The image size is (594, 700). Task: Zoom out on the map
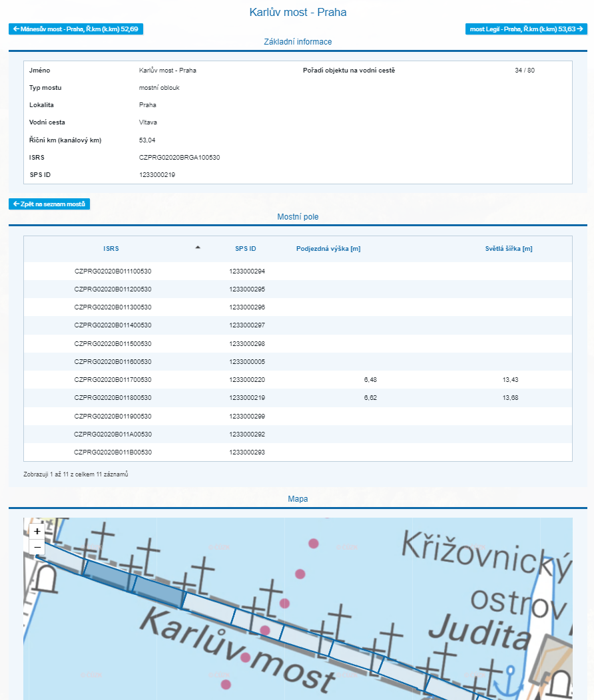click(37, 548)
